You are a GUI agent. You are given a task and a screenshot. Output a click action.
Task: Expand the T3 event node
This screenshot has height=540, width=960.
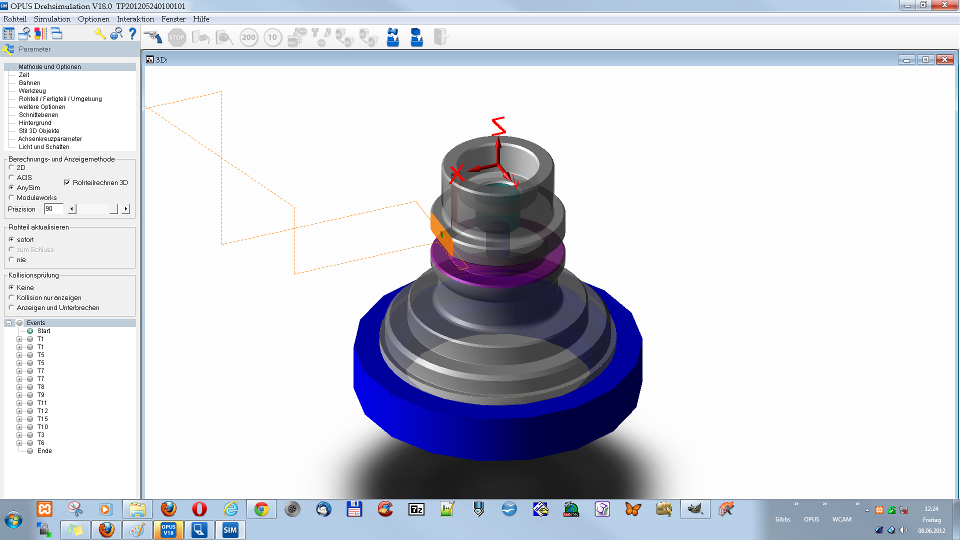pos(19,435)
